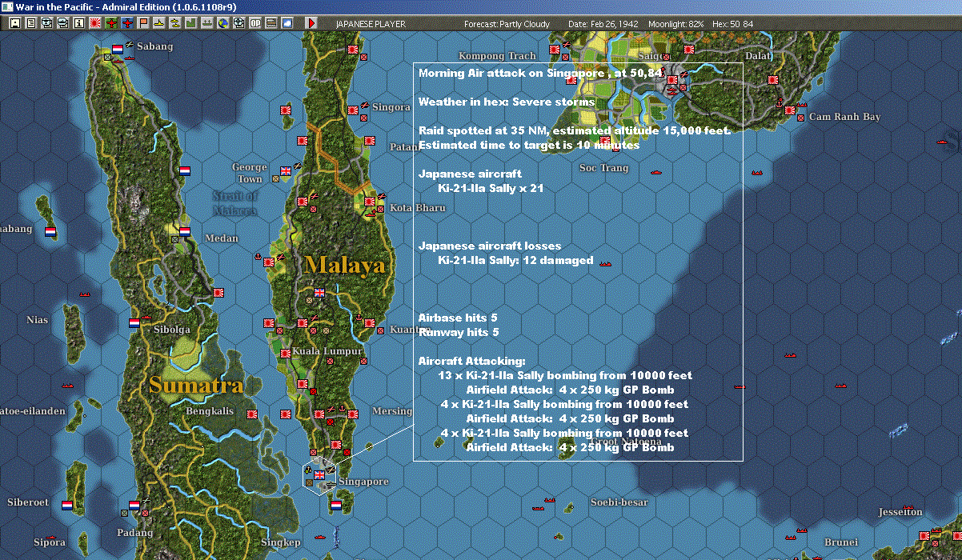This screenshot has width=962, height=560.
Task: Click the yellow ship silhouette toolbar icon
Action: click(159, 23)
